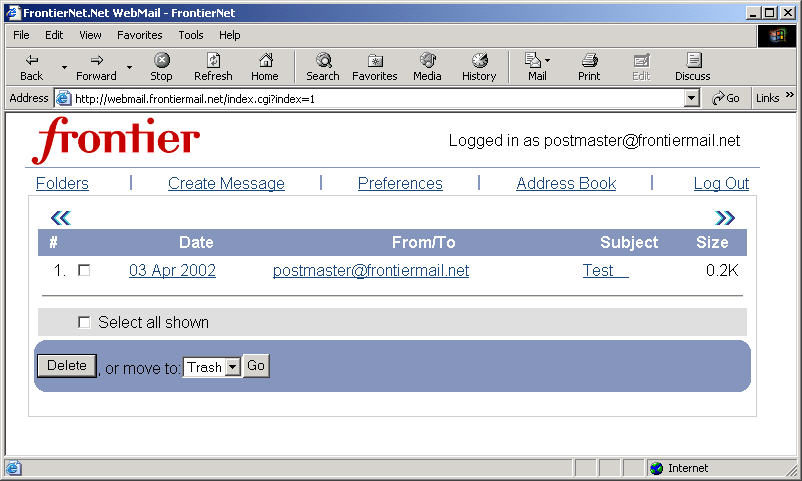Click the Subject column header

pos(629,243)
